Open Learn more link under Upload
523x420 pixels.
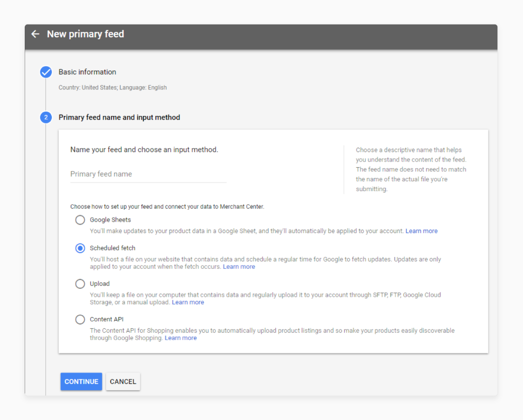(x=188, y=302)
